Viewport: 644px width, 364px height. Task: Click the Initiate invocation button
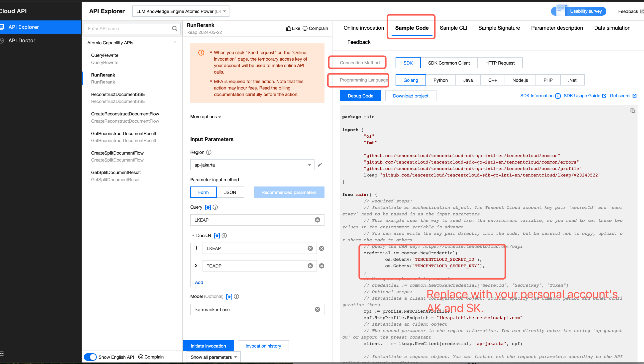point(208,346)
